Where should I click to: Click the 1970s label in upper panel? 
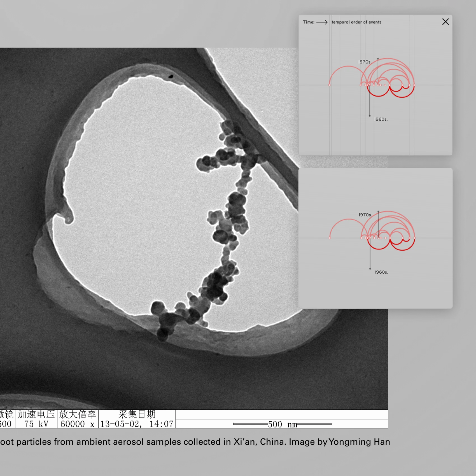(x=365, y=62)
